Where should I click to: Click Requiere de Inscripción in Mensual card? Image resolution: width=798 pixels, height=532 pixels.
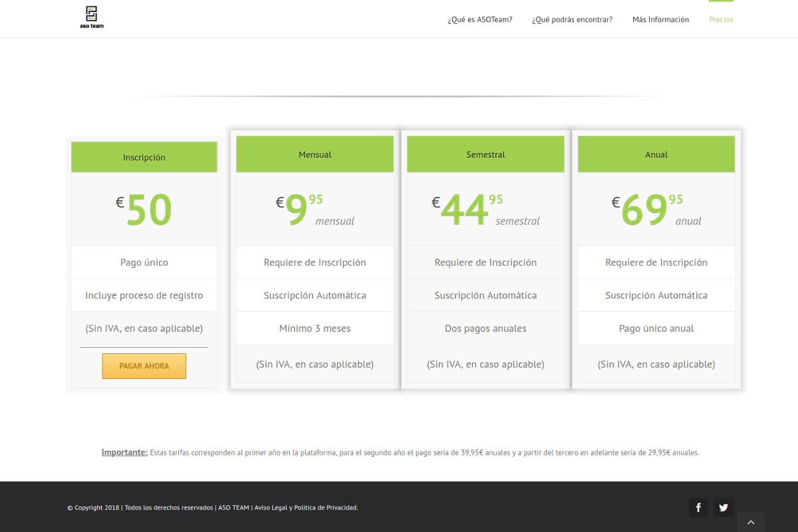[315, 262]
